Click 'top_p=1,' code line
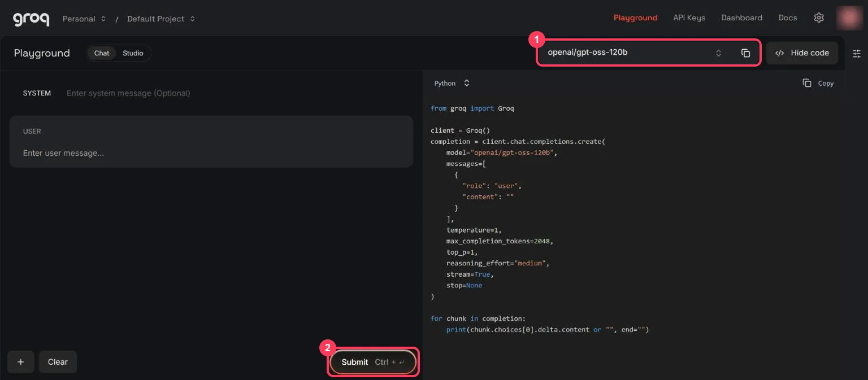The height and width of the screenshot is (380, 868). (x=462, y=252)
